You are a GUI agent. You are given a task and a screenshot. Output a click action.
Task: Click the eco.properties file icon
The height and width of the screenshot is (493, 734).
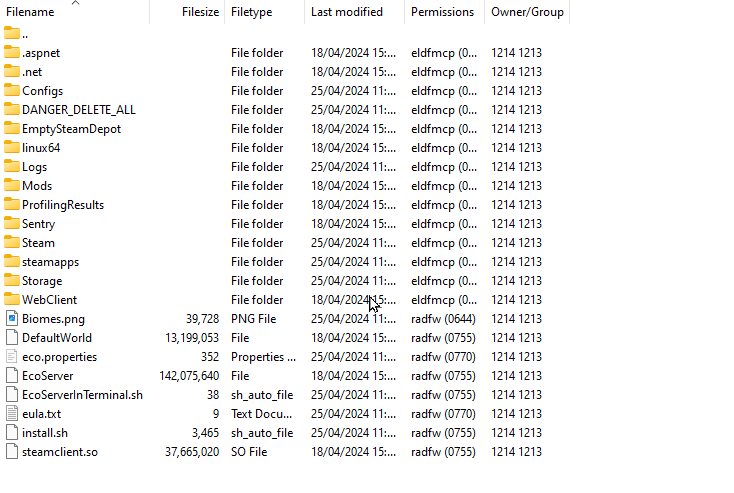click(x=12, y=357)
